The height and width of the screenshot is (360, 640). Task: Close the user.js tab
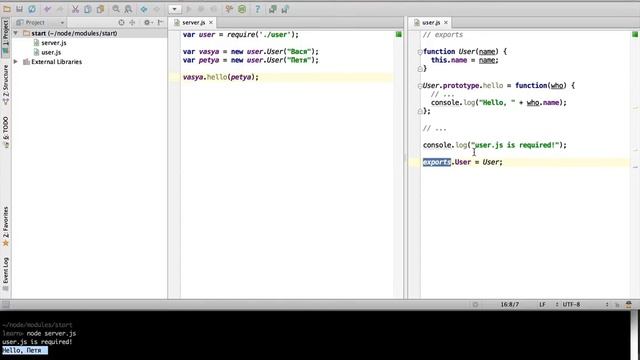coord(446,22)
